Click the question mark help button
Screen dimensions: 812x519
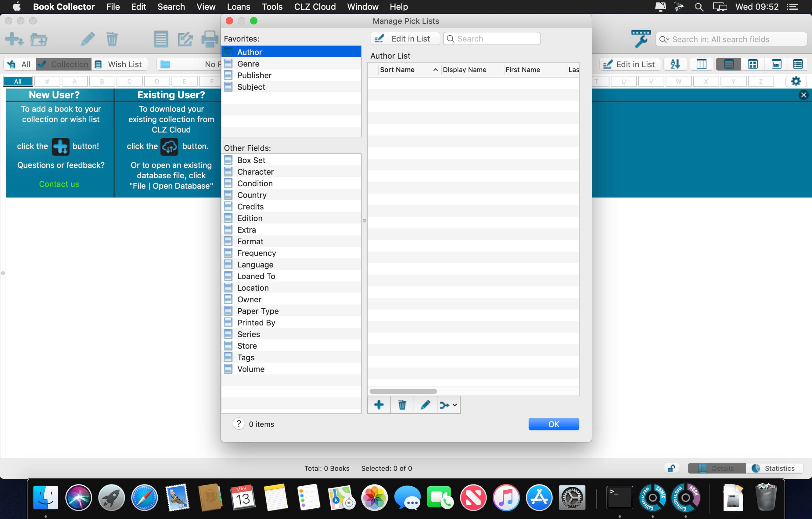click(x=239, y=424)
